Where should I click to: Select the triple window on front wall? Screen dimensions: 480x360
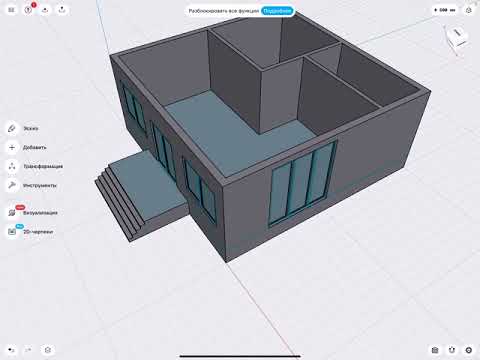point(302,183)
